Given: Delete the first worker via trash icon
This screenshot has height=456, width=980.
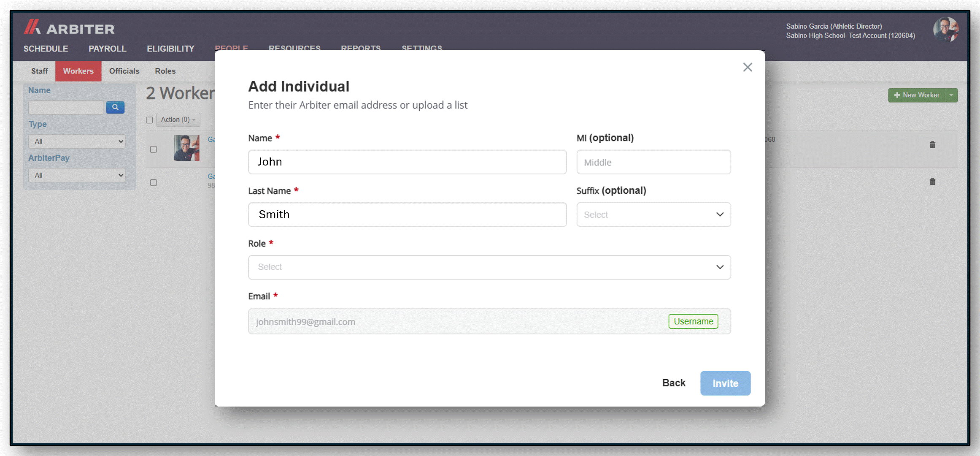Looking at the screenshot, I should point(932,145).
